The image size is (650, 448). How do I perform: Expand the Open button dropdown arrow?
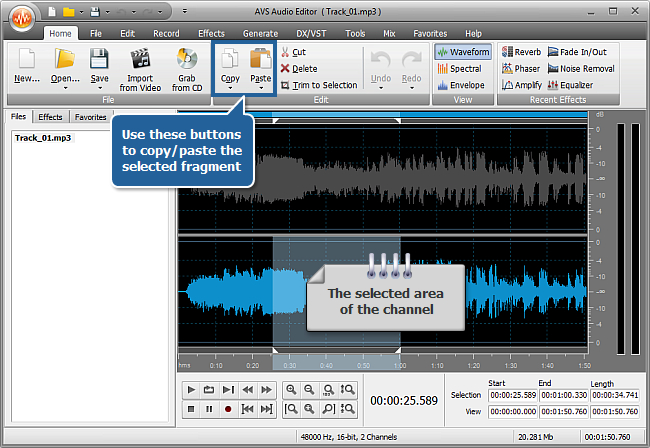pos(65,88)
